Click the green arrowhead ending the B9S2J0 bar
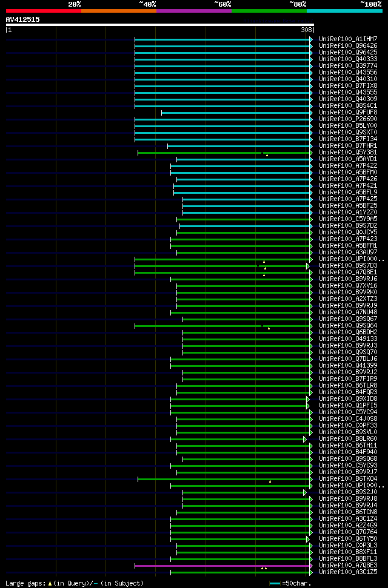This screenshot has width=388, height=588. tap(305, 493)
